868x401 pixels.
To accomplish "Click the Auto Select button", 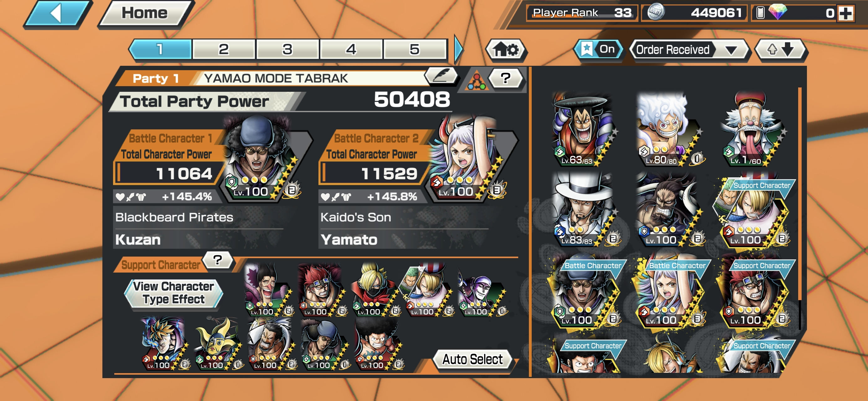I will pos(472,360).
